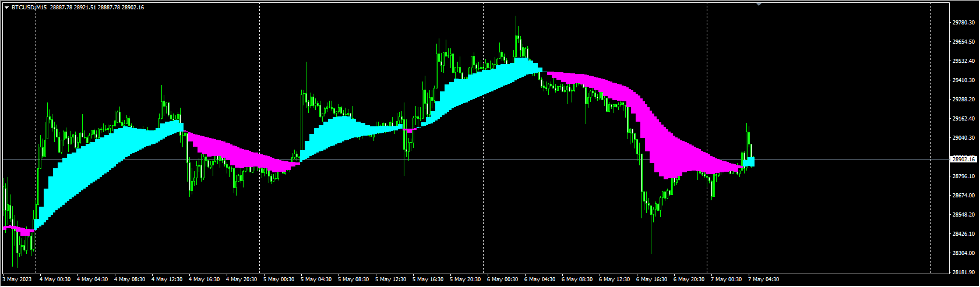The height and width of the screenshot is (287, 980).
Task: Click the 4 May 20:30 time label
Action: [x=242, y=279]
